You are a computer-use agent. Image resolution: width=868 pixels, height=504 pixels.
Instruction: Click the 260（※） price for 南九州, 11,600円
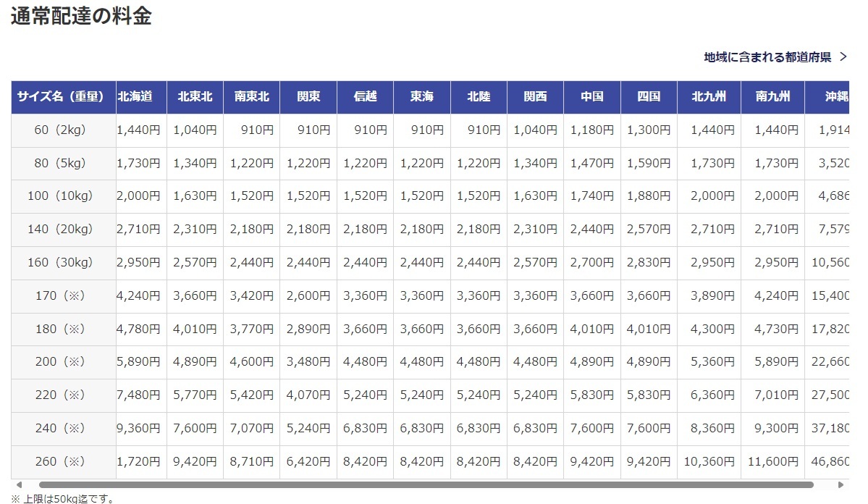tap(772, 461)
